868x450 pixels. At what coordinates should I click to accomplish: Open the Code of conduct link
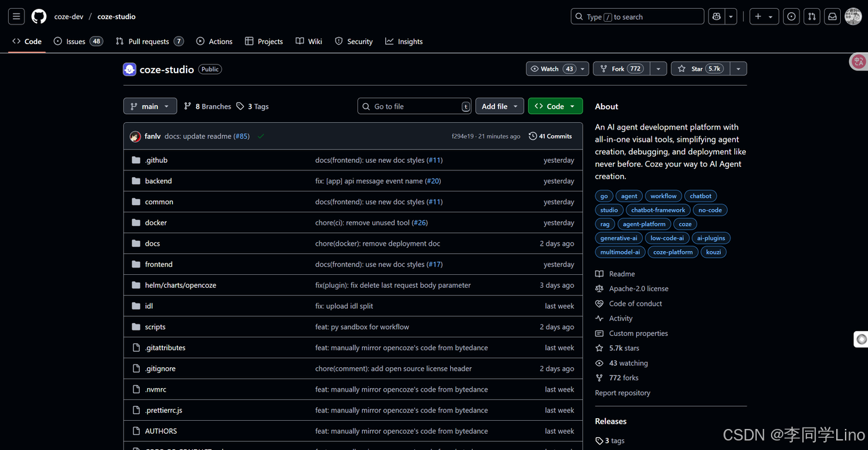[629, 304]
